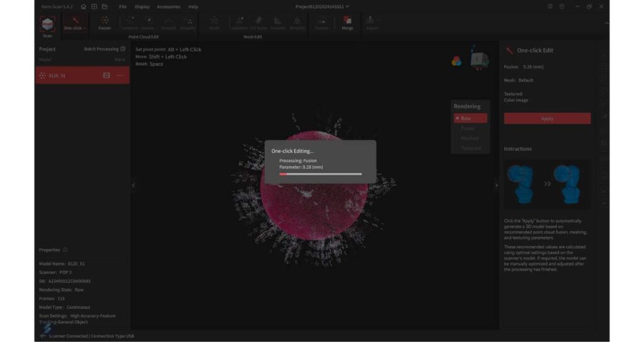Click the red Apply button
This screenshot has height=342, width=644.
click(547, 118)
